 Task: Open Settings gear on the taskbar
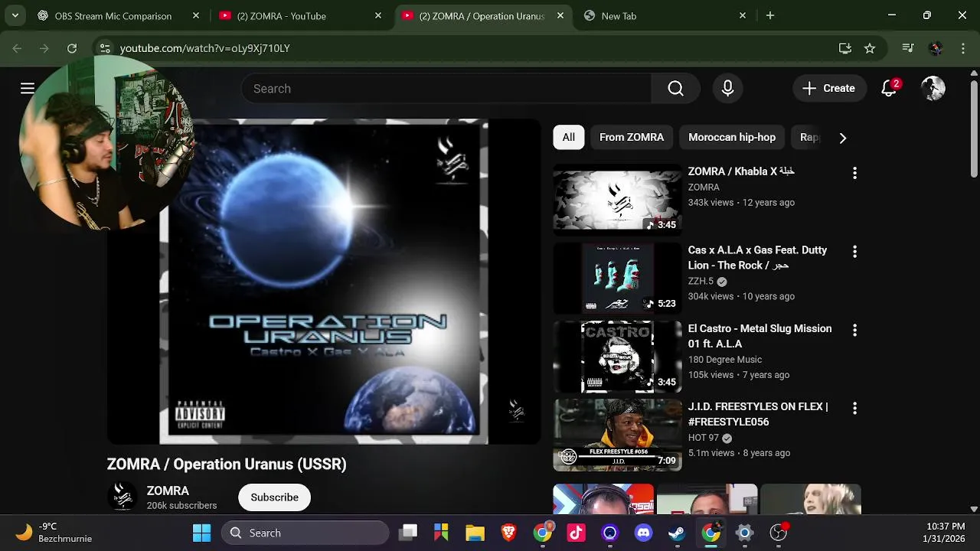click(744, 533)
